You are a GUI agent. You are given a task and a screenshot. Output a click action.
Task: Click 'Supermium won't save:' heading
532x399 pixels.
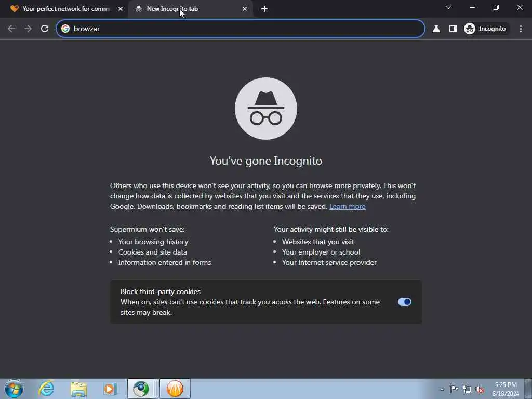[x=147, y=229]
